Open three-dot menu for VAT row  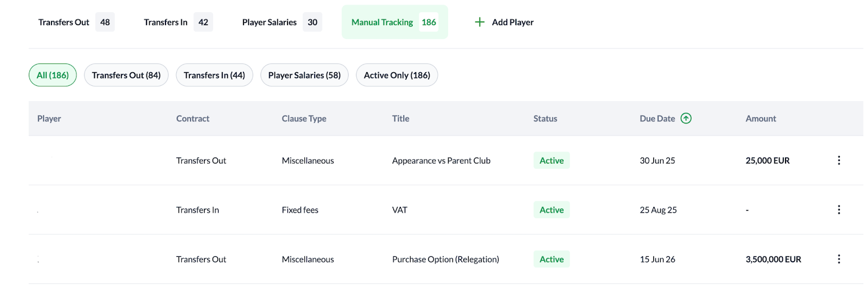(839, 210)
